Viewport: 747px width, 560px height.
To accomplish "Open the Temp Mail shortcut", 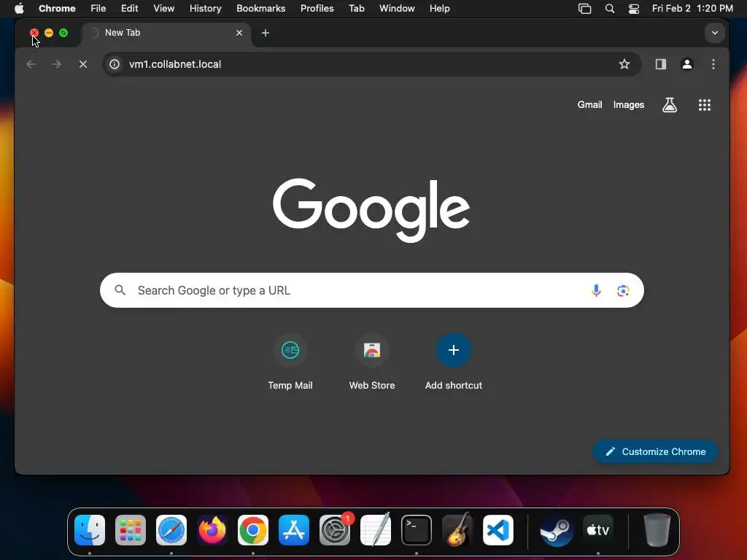I will click(290, 362).
